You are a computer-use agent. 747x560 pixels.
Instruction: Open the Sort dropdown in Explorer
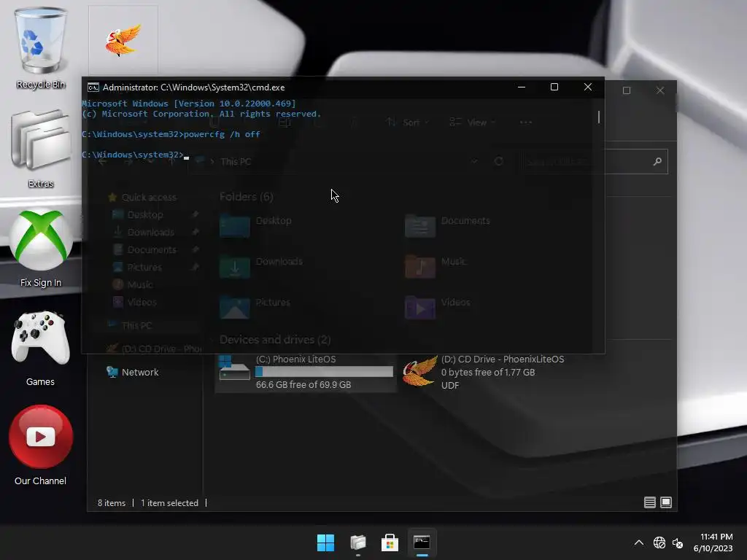(x=408, y=122)
